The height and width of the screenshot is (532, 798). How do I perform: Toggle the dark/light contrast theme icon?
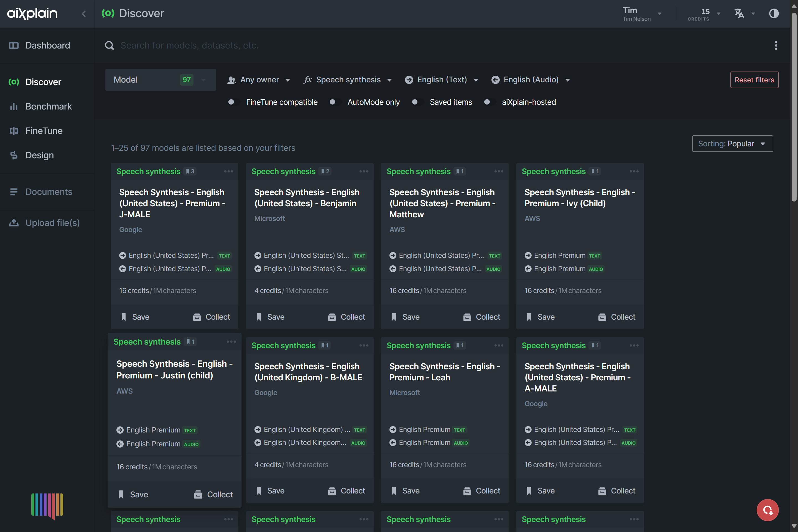pos(774,14)
